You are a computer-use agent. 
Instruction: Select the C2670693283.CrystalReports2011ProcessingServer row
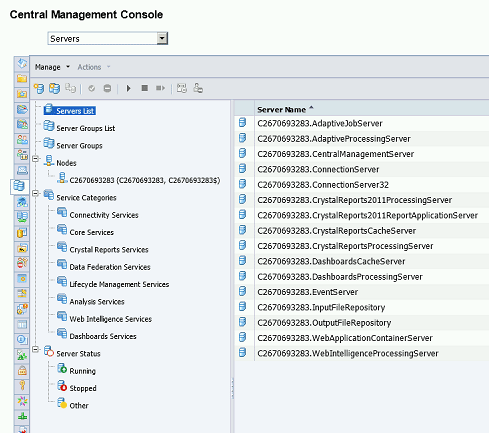[362, 200]
